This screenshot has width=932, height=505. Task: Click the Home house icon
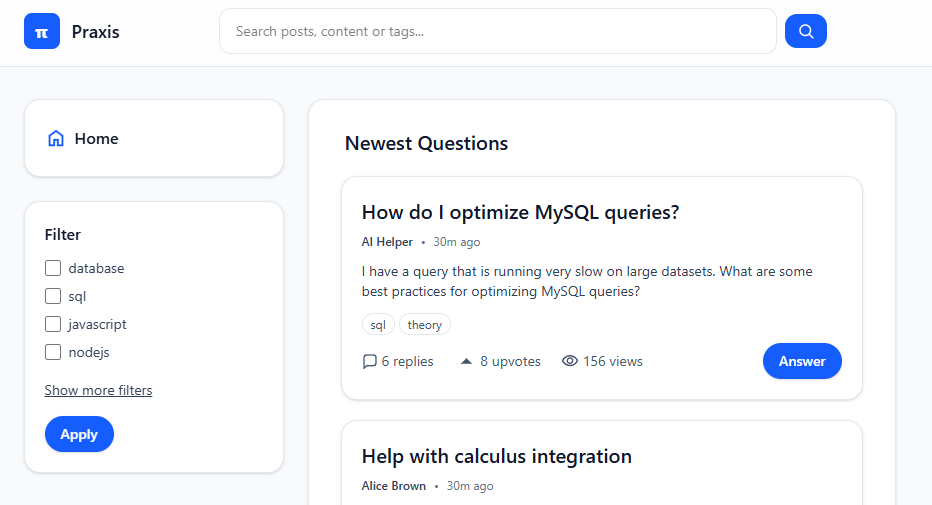pos(56,138)
